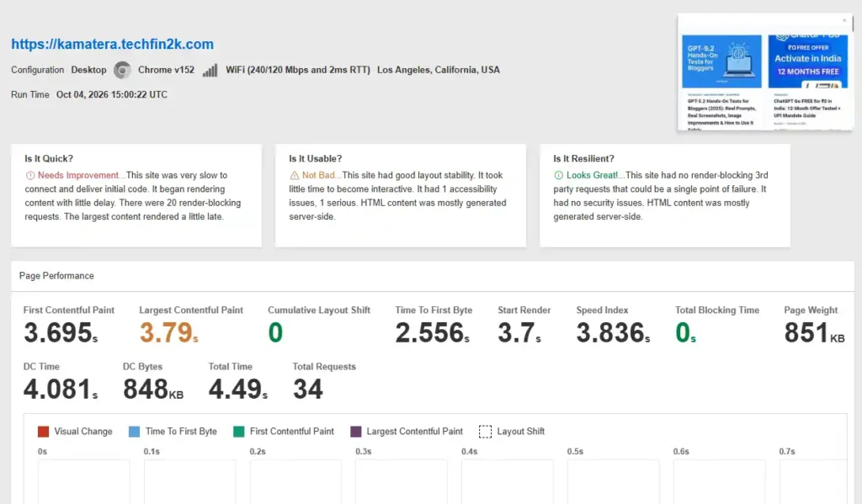Click the Visual Change red legend swatch
This screenshot has width=862, height=504.
[x=43, y=432]
